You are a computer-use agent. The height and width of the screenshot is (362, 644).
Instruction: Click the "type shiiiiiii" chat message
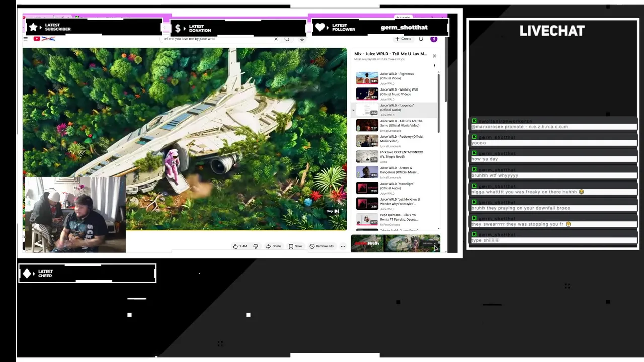[486, 240]
